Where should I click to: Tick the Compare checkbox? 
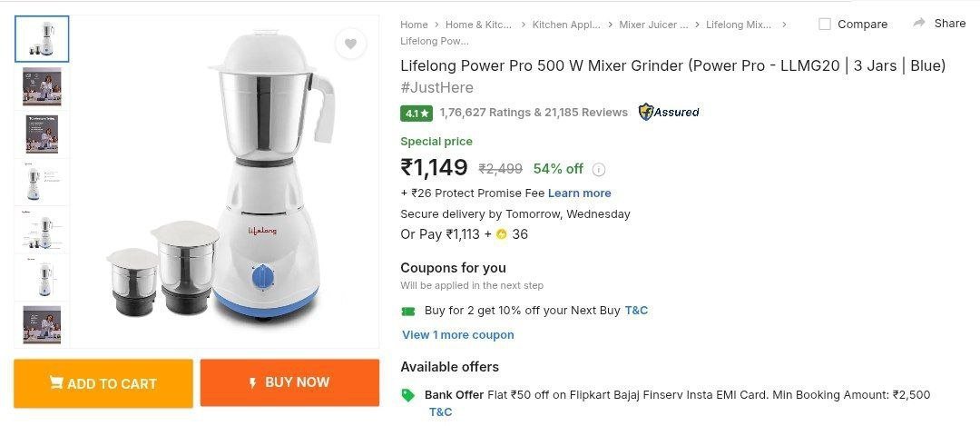click(825, 25)
